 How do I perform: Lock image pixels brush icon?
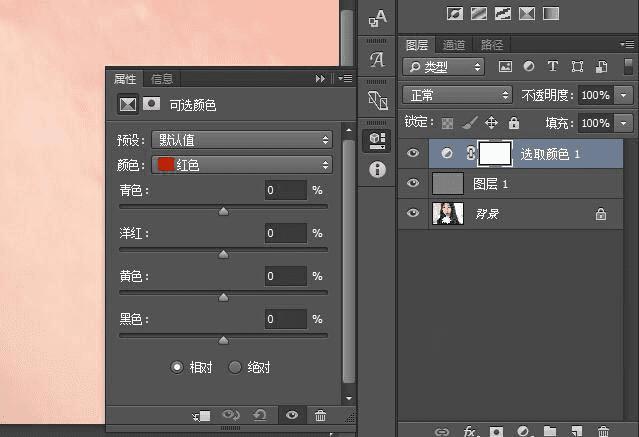click(470, 123)
